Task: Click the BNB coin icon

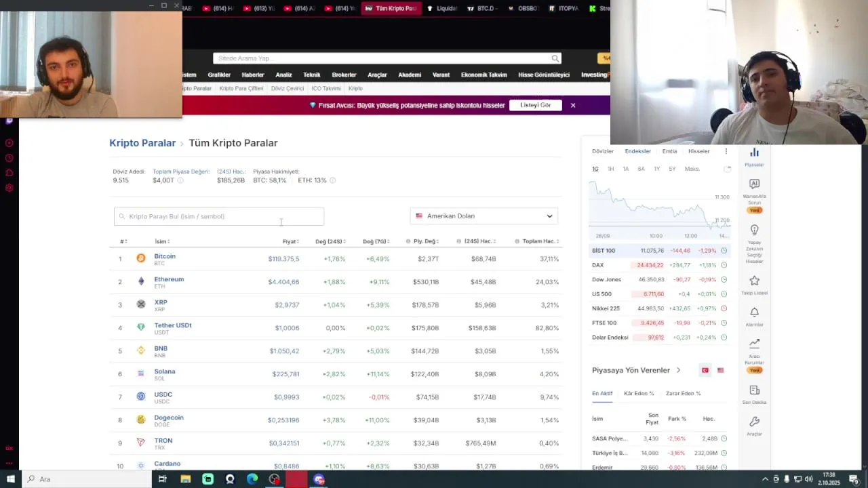Action: 141,350
